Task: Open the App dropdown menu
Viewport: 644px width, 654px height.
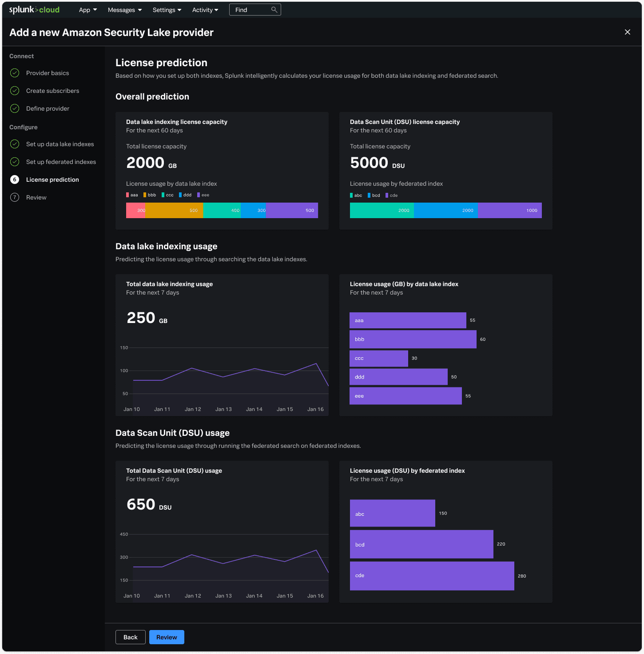Action: (88, 10)
